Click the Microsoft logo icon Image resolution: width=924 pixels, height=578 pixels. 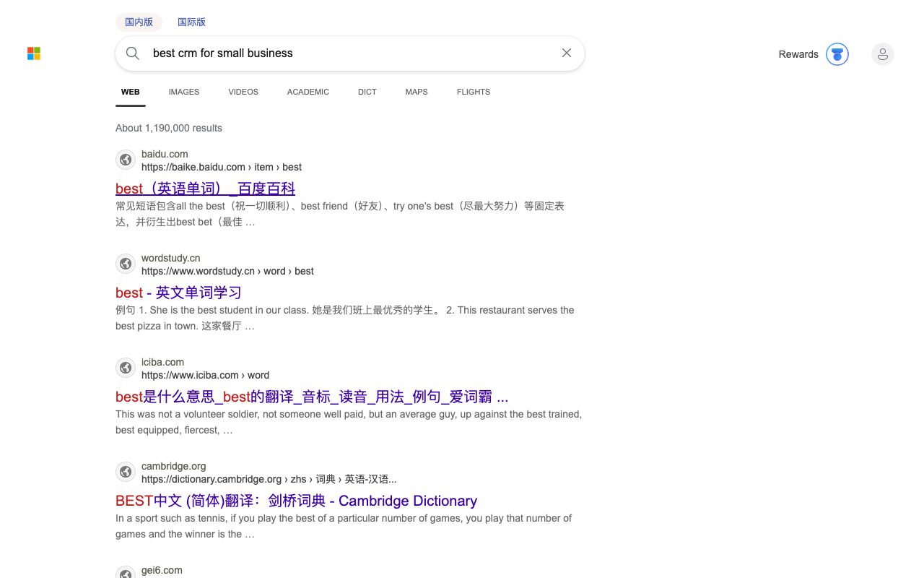point(34,53)
